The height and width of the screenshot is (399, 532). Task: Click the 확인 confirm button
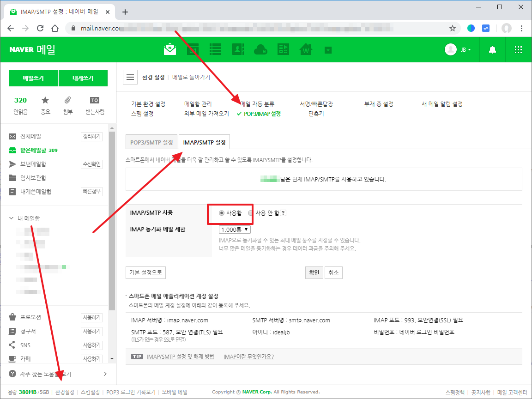tap(314, 272)
